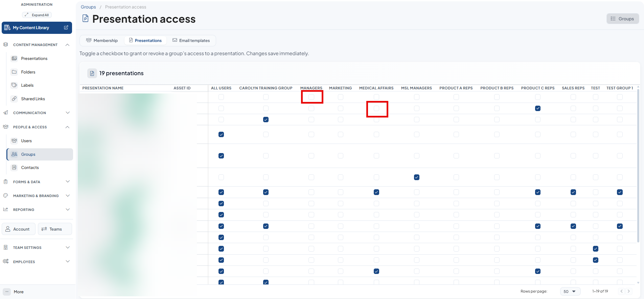Click the Folders icon in sidebar
Viewport: 644px width, 299px height.
pos(14,72)
